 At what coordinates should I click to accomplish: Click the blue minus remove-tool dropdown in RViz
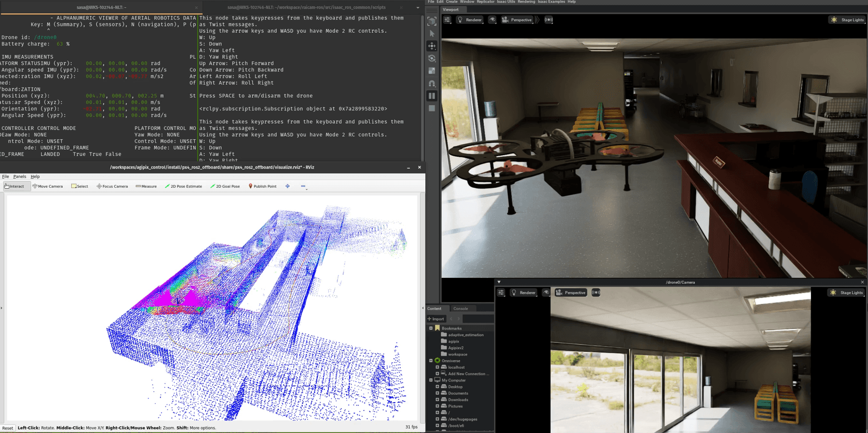(303, 186)
